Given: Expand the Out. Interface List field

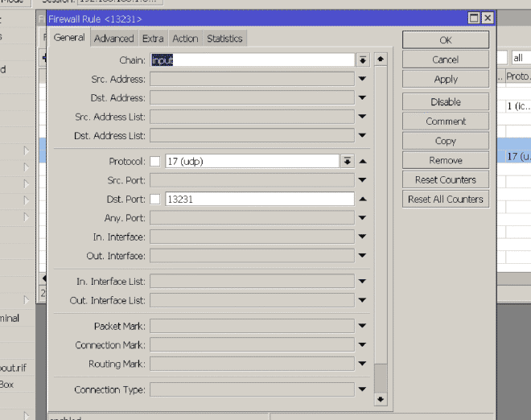Looking at the screenshot, I should coord(362,300).
